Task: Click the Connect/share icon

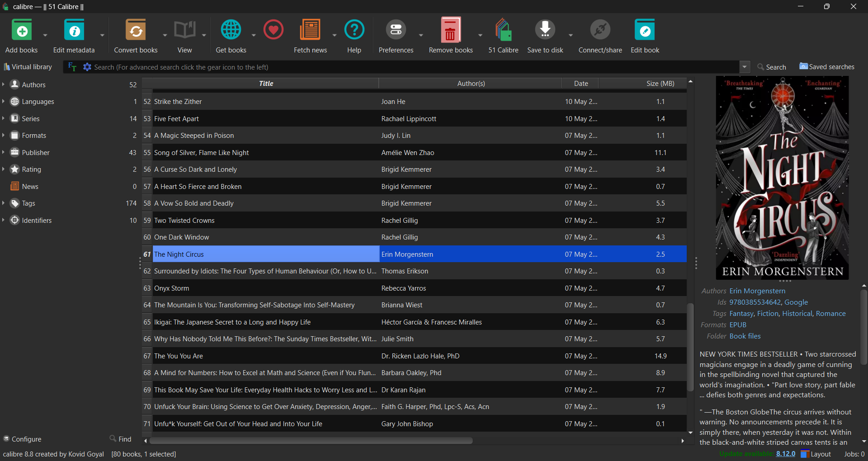Action: (x=600, y=31)
